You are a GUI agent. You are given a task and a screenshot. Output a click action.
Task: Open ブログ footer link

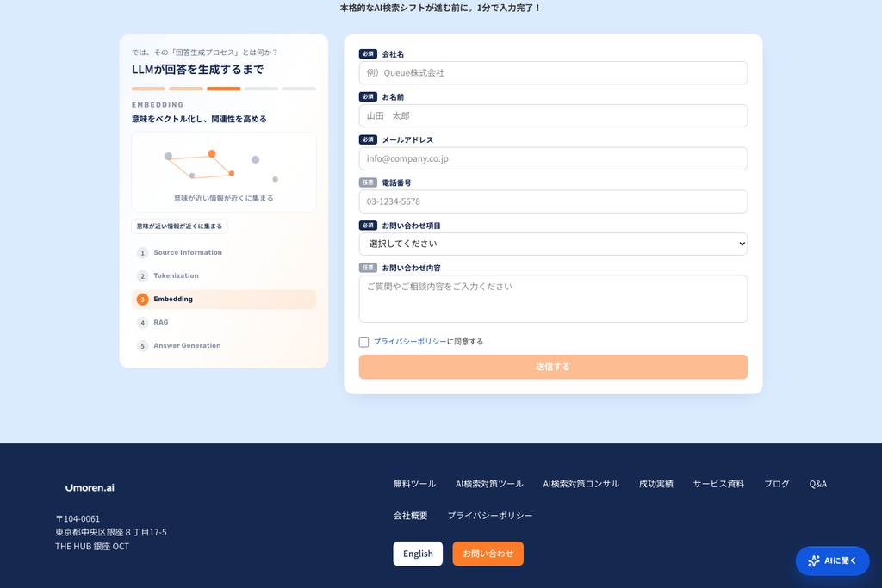777,484
